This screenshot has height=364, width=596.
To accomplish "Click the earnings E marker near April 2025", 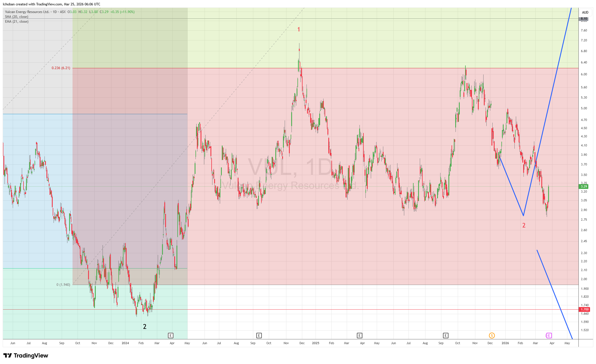I will (359, 336).
